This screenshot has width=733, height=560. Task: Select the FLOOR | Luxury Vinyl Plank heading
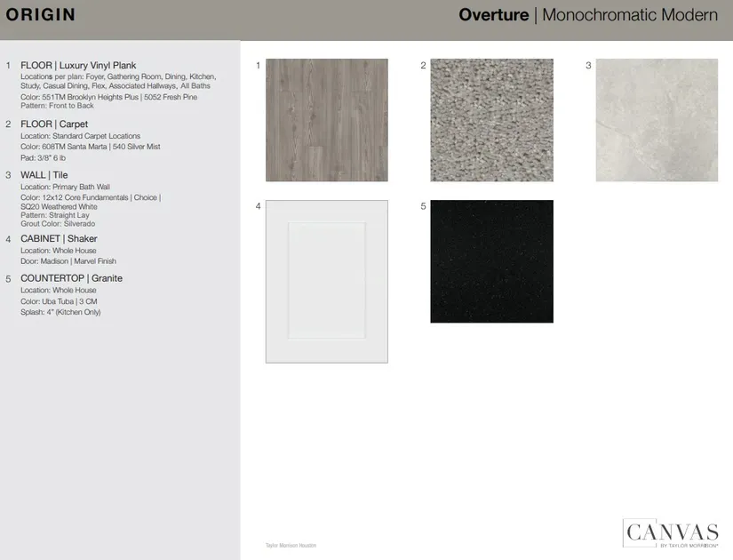78,66
